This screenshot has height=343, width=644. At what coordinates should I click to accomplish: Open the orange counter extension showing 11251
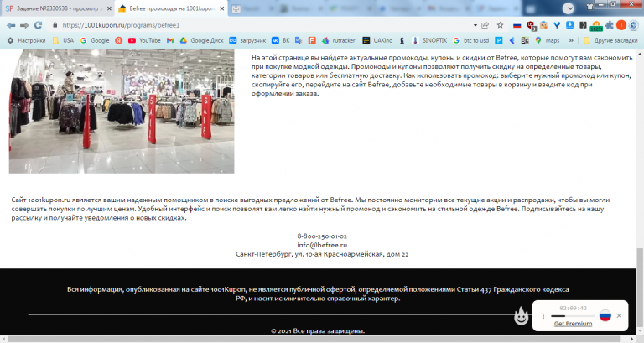[x=596, y=26]
